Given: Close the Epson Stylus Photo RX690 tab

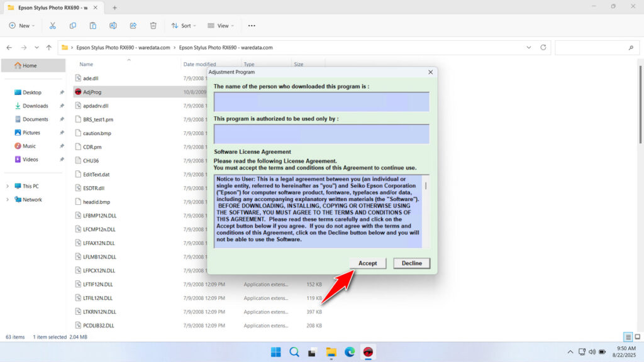Looking at the screenshot, I should (96, 8).
